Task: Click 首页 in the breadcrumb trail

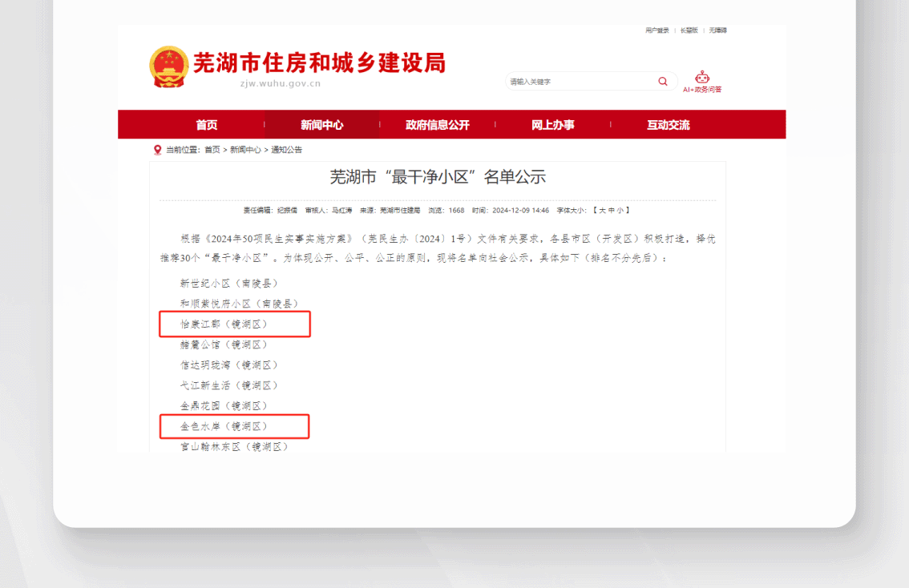Action: pyautogui.click(x=212, y=150)
